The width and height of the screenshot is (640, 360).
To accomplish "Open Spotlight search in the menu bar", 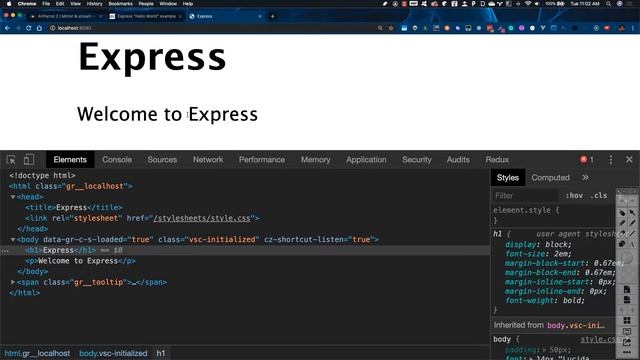I will point(609,4).
